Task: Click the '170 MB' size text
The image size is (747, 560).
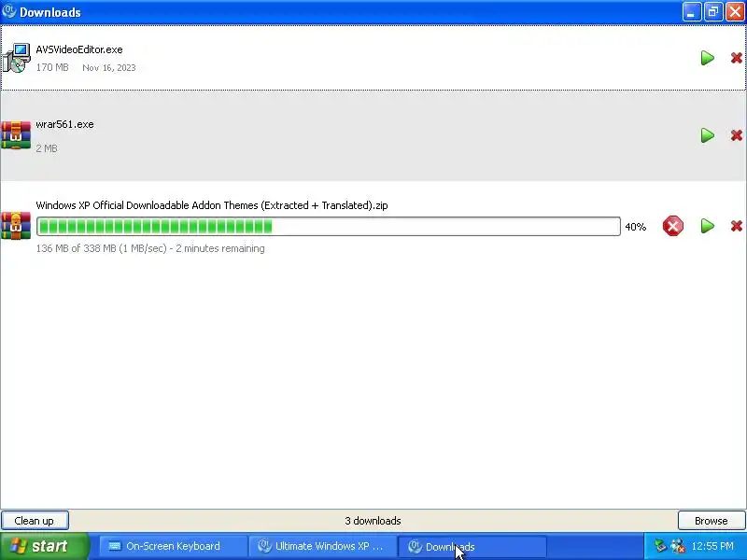Action: click(x=52, y=67)
